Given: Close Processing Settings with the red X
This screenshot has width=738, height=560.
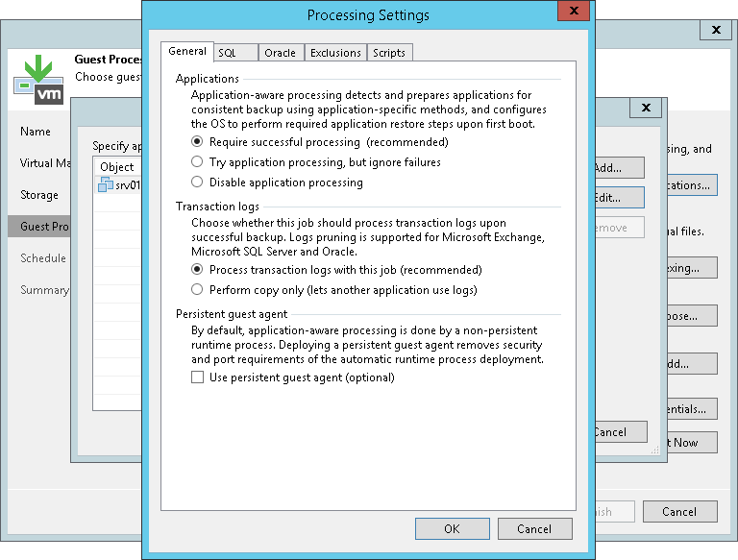Looking at the screenshot, I should pos(574,11).
